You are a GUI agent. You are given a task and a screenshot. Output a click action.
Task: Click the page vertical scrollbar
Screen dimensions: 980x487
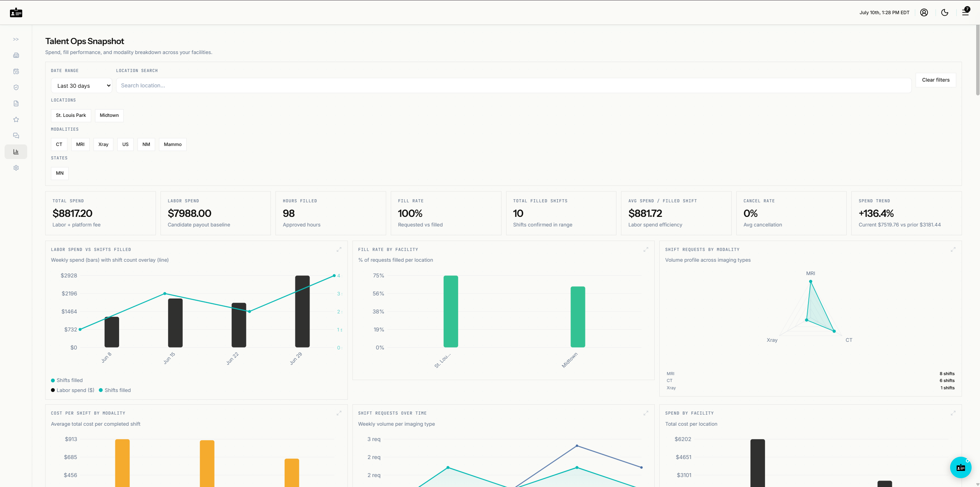point(978,60)
